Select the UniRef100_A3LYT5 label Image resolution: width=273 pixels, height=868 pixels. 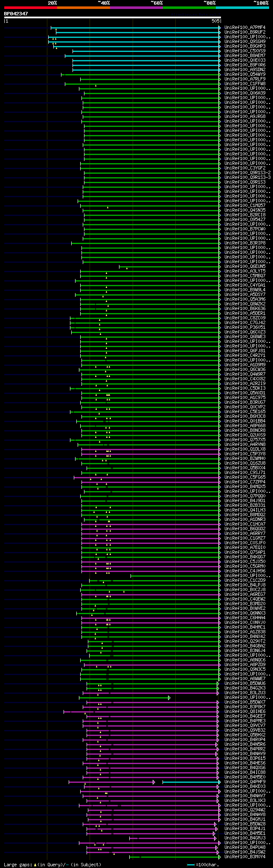point(245,271)
